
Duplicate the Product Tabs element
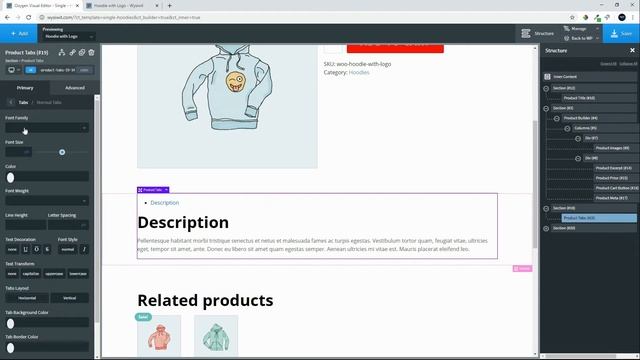[82, 52]
